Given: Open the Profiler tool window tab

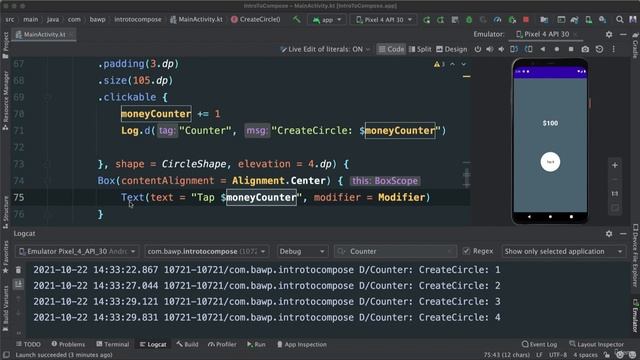Looking at the screenshot, I should [x=222, y=344].
